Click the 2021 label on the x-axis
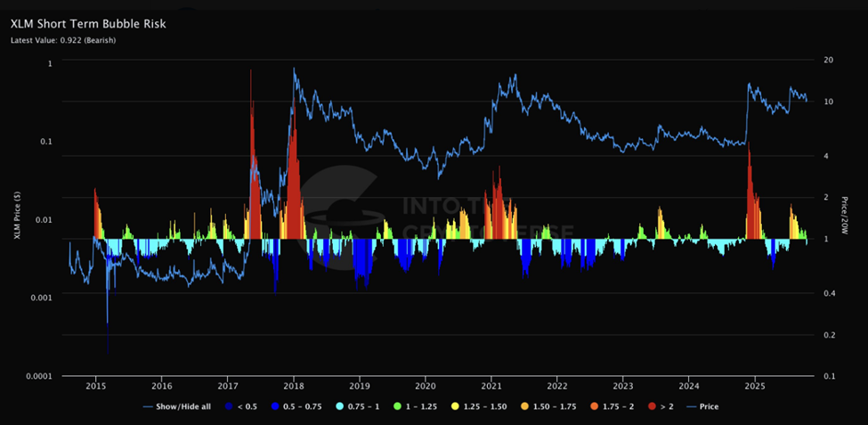 491,385
